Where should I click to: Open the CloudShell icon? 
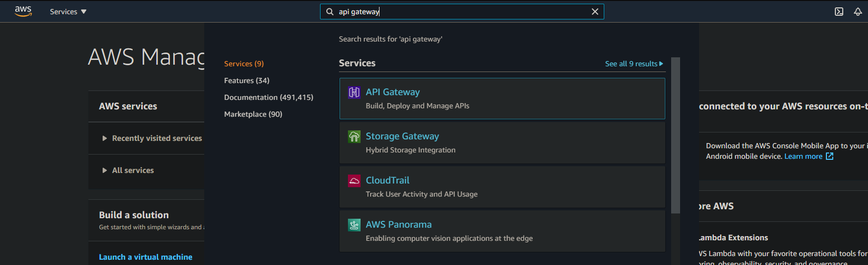coord(839,12)
